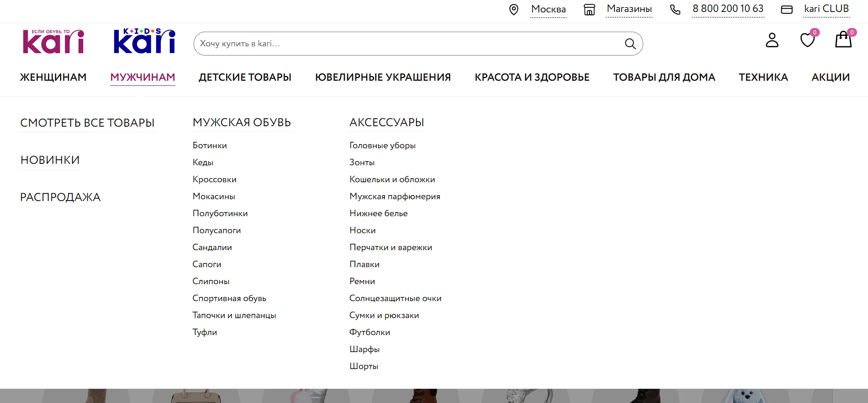The height and width of the screenshot is (403, 868).
Task: Click the kari CLUB card icon
Action: pyautogui.click(x=787, y=10)
